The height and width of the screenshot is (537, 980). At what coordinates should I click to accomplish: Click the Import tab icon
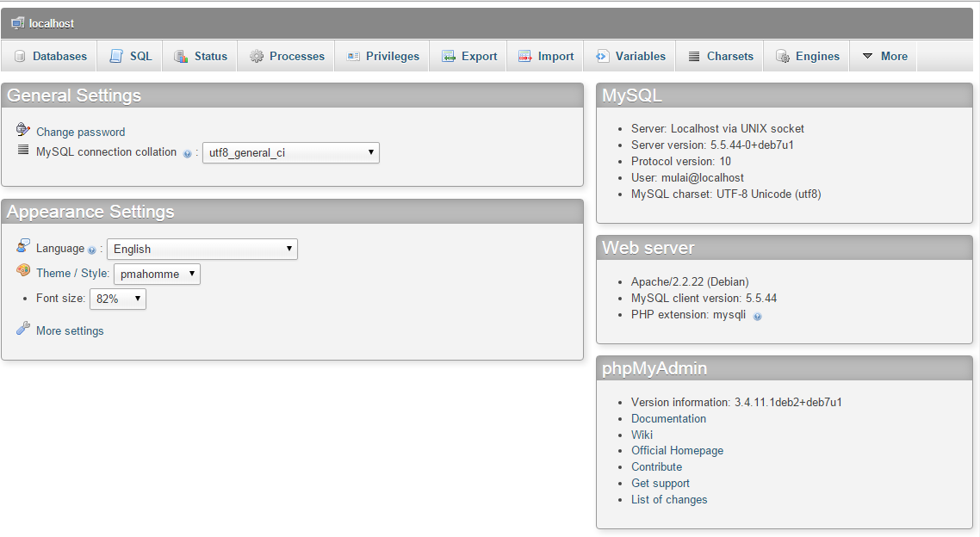525,57
